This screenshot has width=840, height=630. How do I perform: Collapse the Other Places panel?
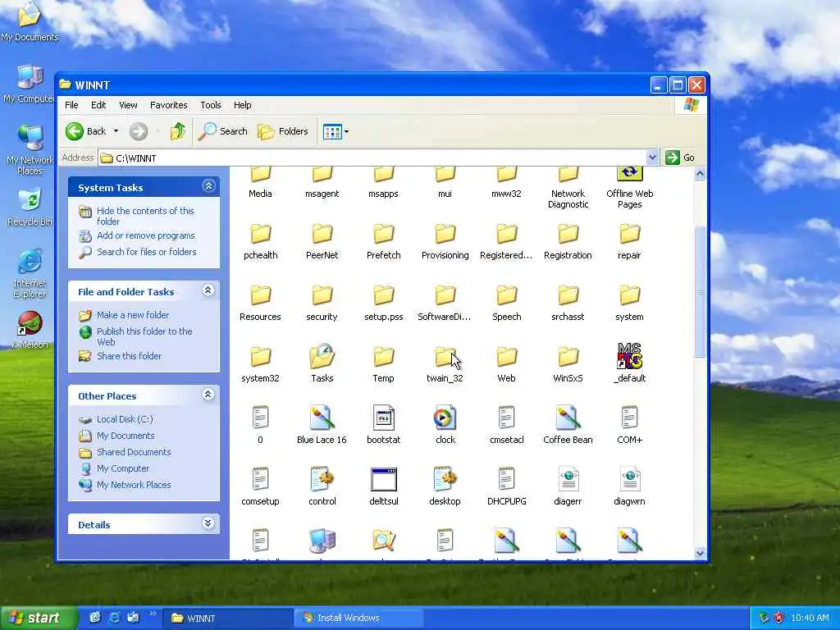pyautogui.click(x=208, y=395)
